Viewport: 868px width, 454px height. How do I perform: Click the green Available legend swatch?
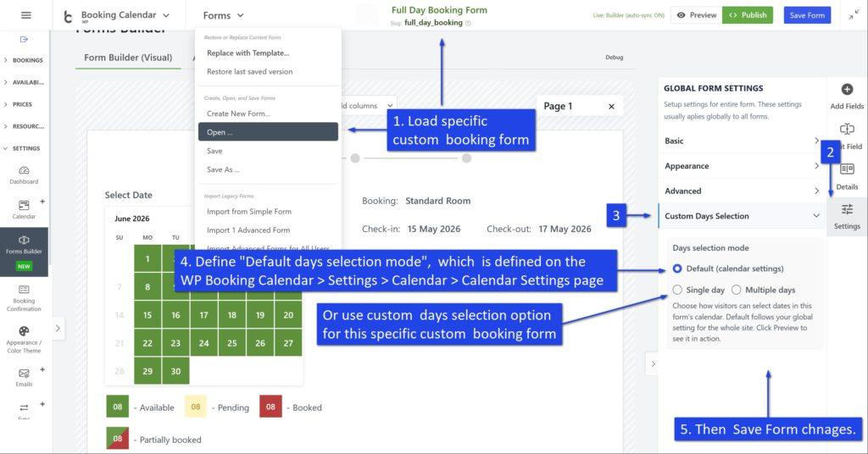coord(117,407)
